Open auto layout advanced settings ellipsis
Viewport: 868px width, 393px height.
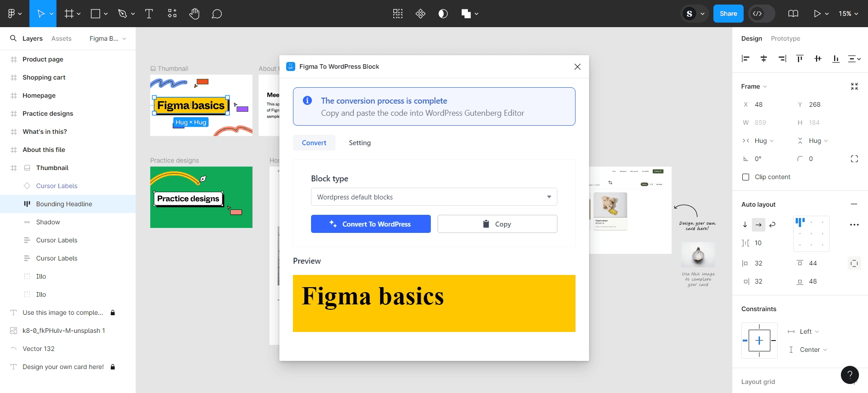[854, 225]
